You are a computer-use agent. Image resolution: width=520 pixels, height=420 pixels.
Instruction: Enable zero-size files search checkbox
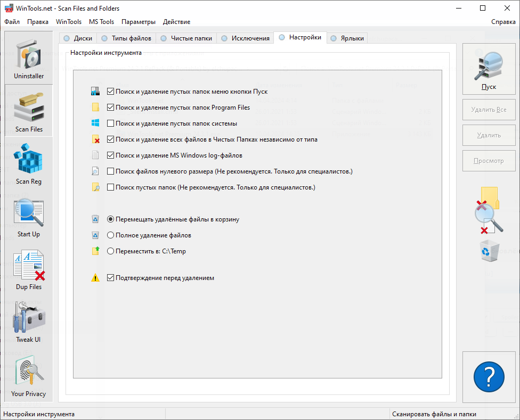click(x=111, y=171)
